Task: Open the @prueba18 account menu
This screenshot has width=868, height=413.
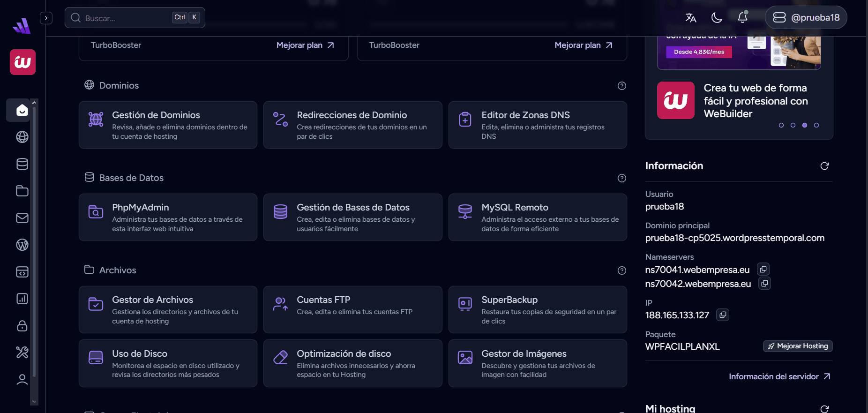Action: [x=806, y=18]
